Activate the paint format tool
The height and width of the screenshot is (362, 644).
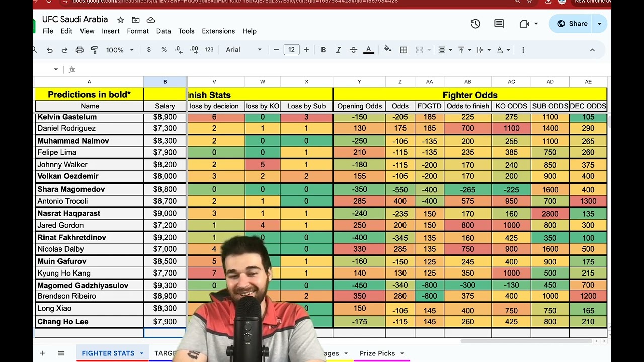(x=94, y=50)
